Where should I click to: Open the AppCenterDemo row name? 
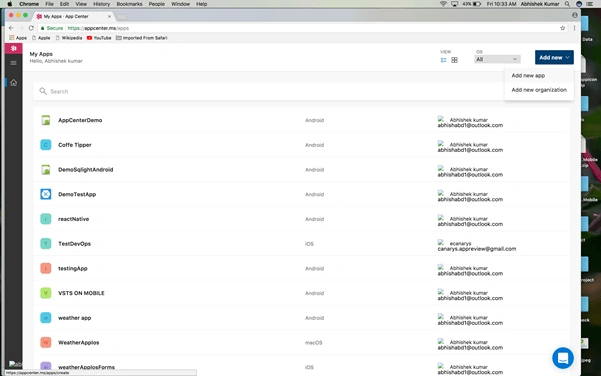click(80, 120)
